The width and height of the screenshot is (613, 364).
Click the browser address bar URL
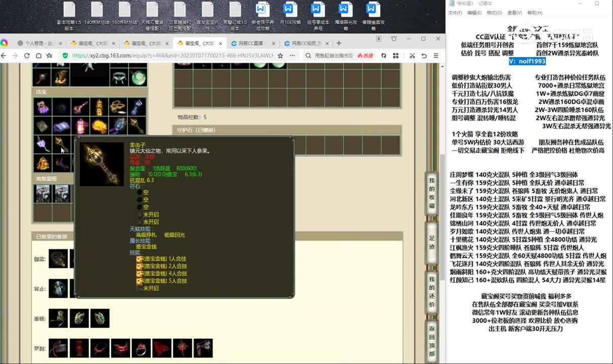click(x=172, y=56)
